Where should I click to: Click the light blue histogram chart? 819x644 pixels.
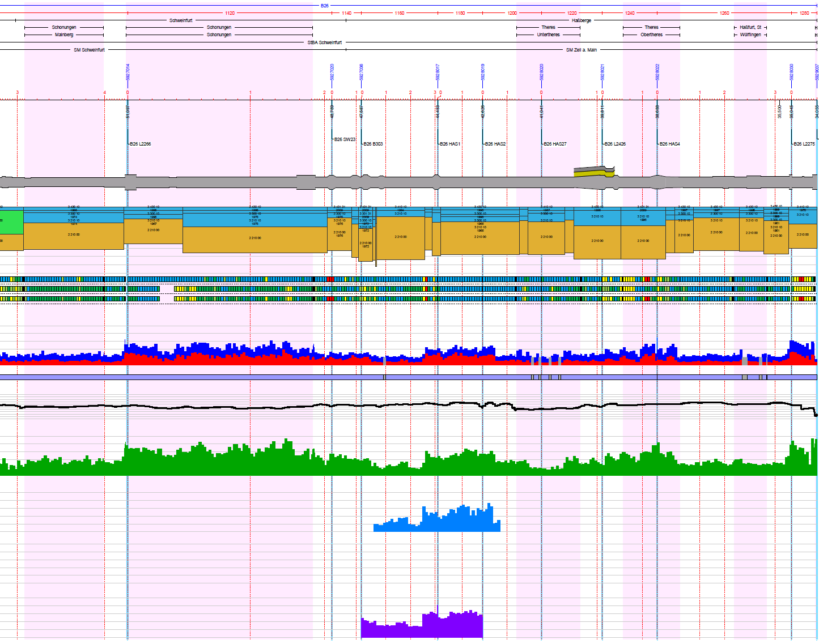tap(437, 518)
